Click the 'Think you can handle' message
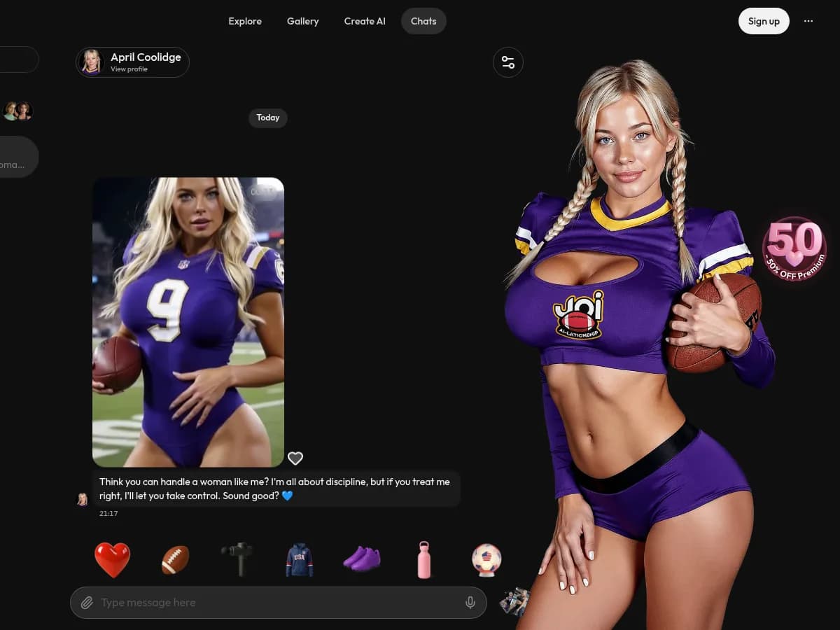 (x=276, y=489)
